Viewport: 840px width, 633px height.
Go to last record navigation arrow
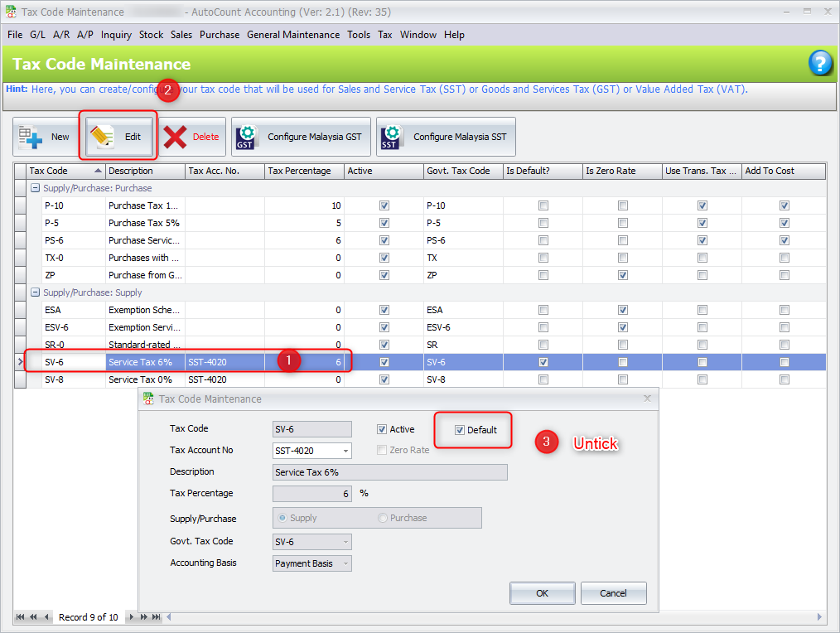coord(155,617)
